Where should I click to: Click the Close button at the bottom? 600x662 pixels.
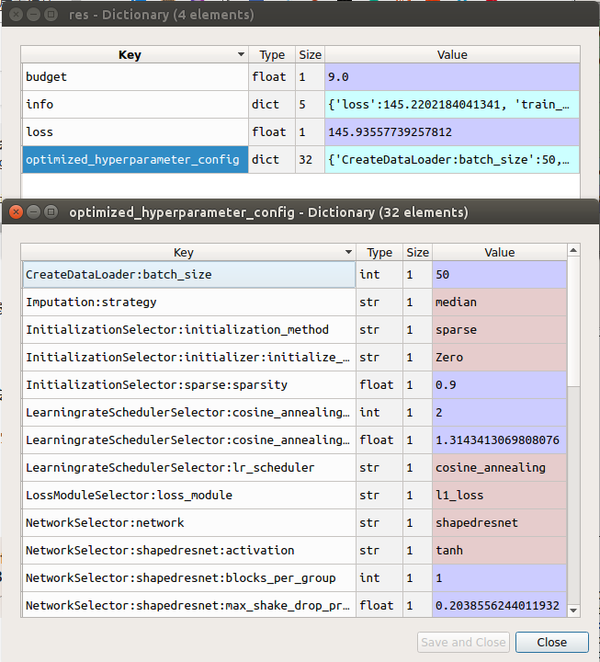[x=551, y=642]
